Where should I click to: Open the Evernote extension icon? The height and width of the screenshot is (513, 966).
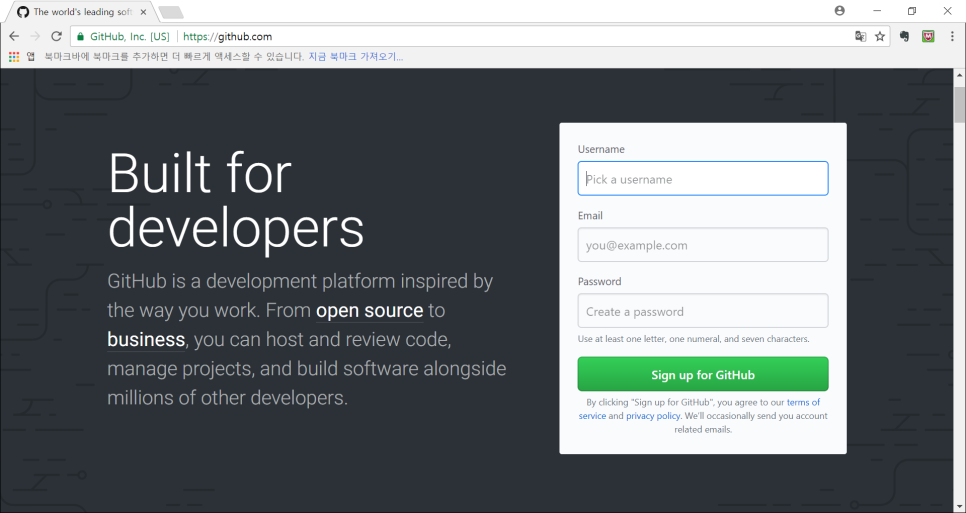904,36
